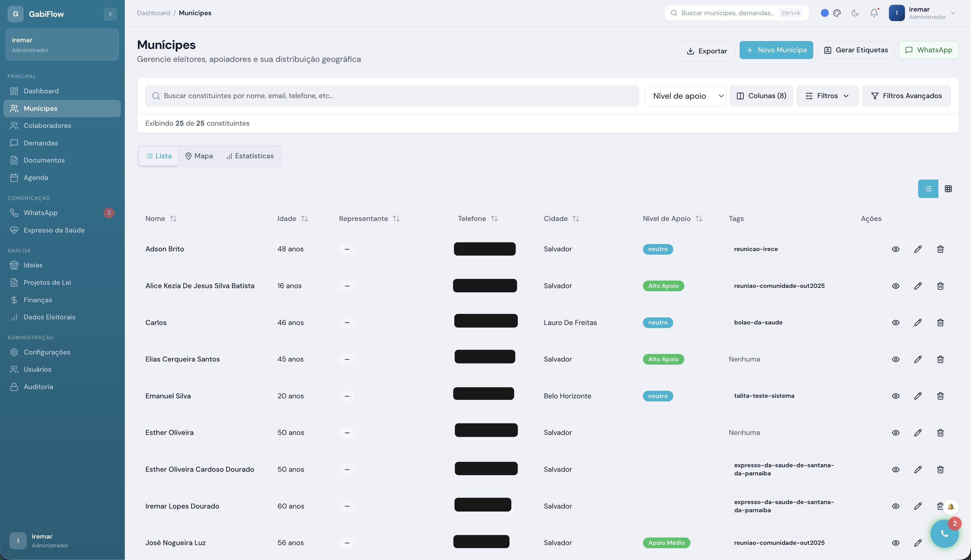Click the Gerar Etiquetas button
The width and height of the screenshot is (971, 560).
pyautogui.click(x=856, y=50)
